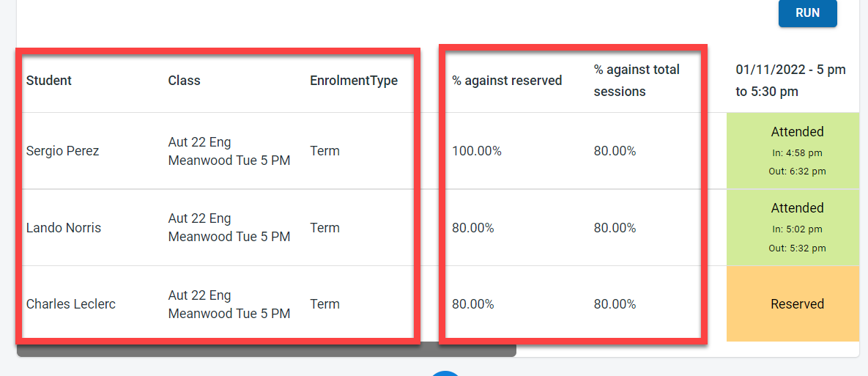
Task: Select the orange Reserved cell for Leclerc
Action: (793, 304)
